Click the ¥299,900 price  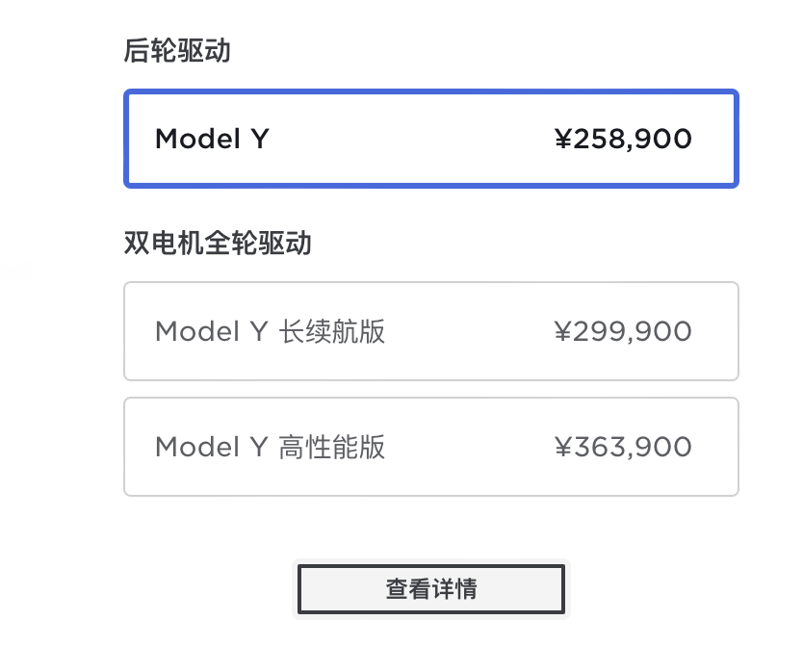click(x=623, y=331)
